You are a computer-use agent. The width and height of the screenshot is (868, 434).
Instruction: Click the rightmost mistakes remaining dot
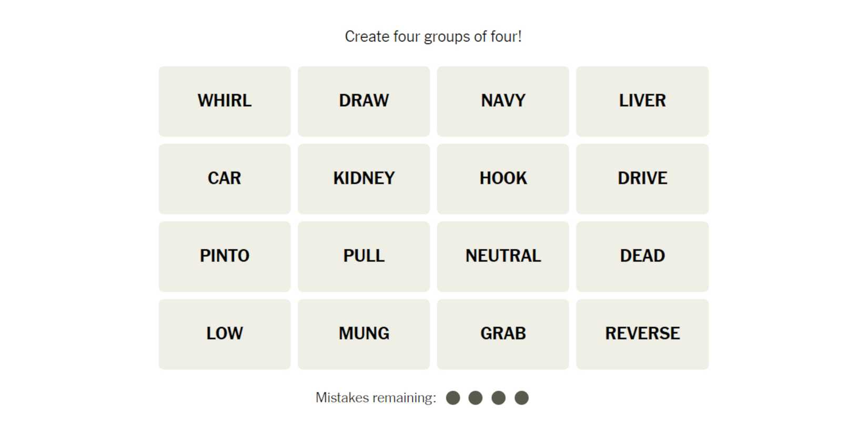(521, 398)
